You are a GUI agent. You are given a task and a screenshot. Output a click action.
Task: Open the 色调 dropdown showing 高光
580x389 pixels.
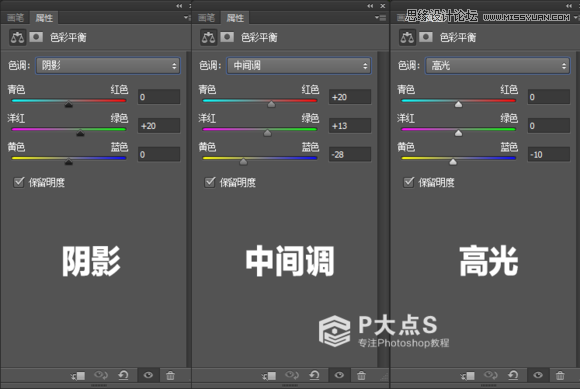pyautogui.click(x=498, y=66)
